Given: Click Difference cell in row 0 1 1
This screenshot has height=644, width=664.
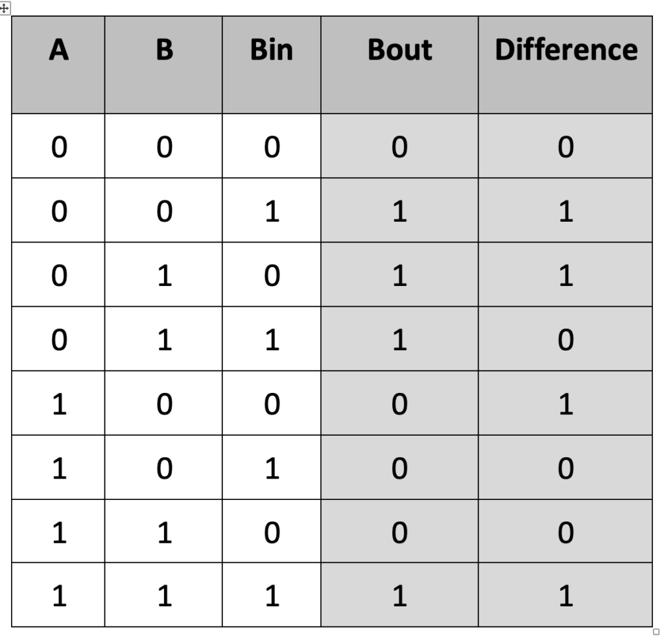Looking at the screenshot, I should click(x=565, y=339).
